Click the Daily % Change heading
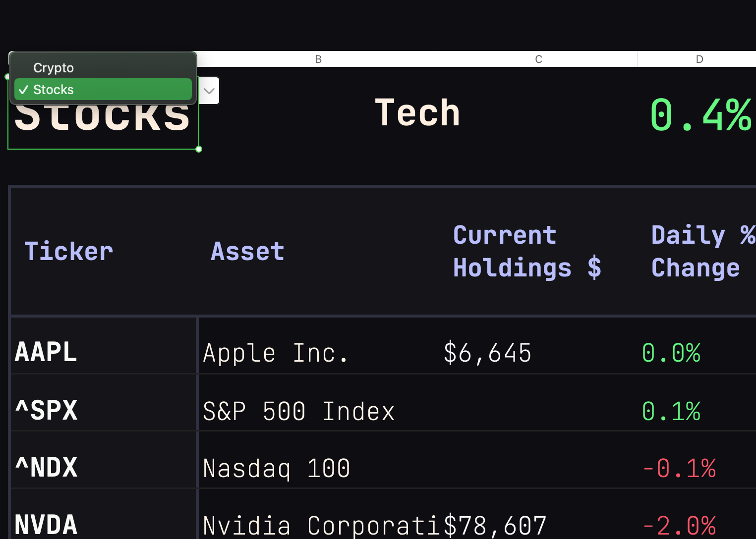The width and height of the screenshot is (756, 539). (x=702, y=251)
